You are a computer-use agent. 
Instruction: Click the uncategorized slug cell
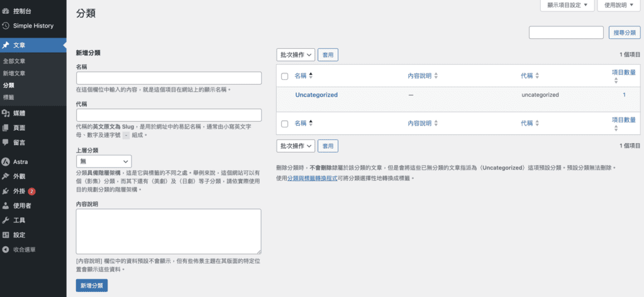(540, 95)
